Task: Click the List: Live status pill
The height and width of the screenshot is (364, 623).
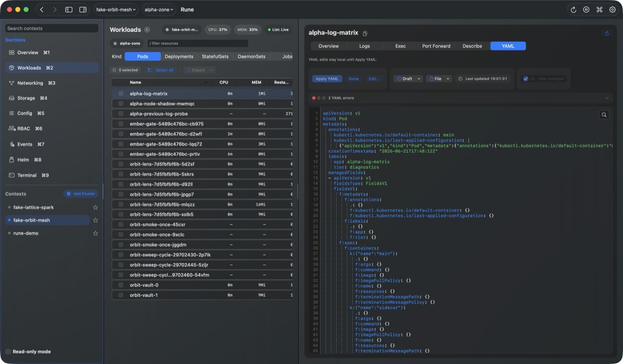Action: point(278,30)
